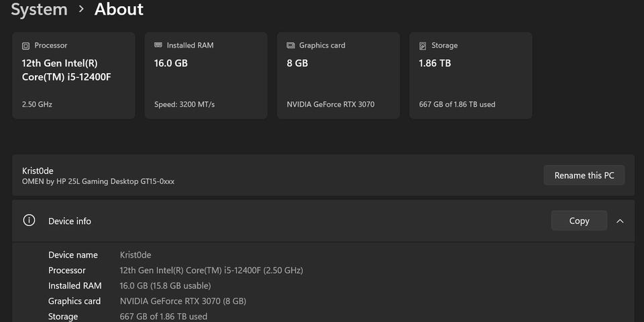Open the Installed RAM card
644x322 pixels.
[206, 76]
